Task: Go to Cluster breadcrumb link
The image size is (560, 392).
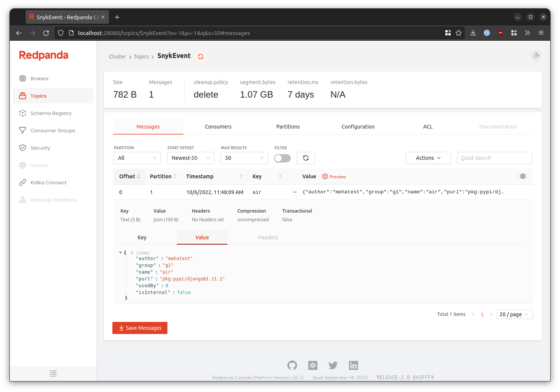Action: pyautogui.click(x=118, y=57)
